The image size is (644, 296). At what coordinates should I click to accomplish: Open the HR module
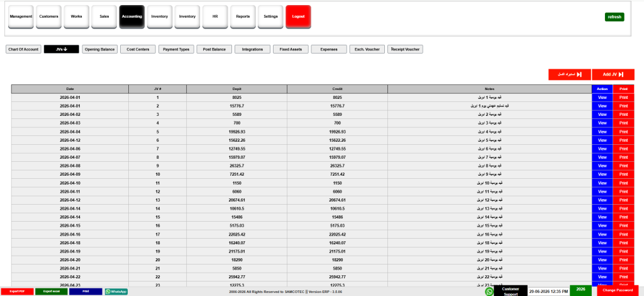click(x=215, y=17)
